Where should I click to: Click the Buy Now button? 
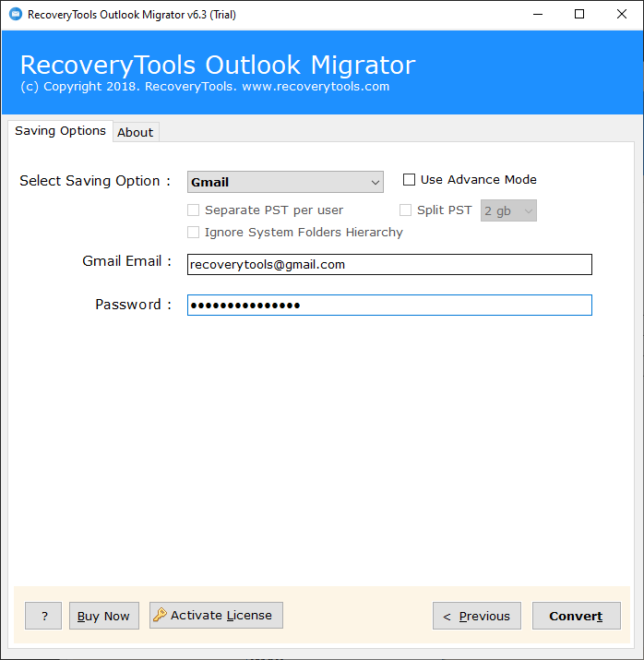(x=104, y=616)
